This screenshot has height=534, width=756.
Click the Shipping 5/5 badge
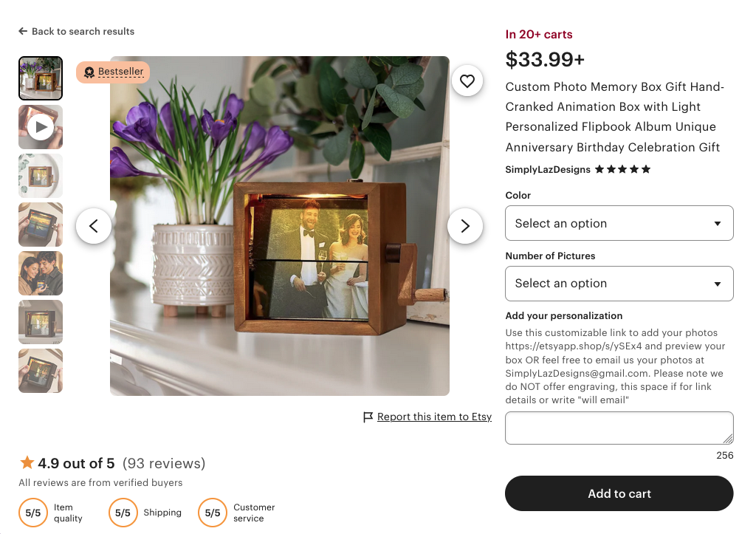(123, 513)
